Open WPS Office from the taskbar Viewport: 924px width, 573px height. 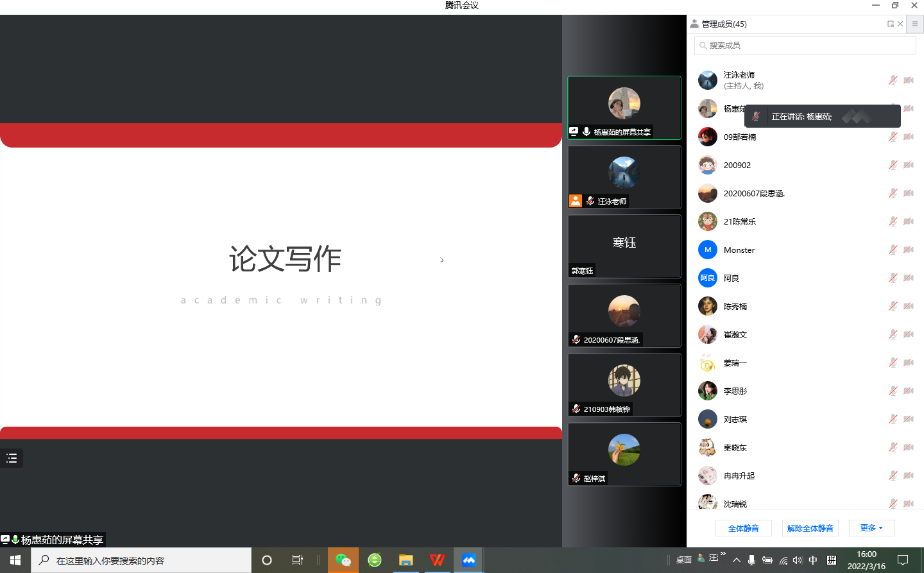tap(438, 560)
